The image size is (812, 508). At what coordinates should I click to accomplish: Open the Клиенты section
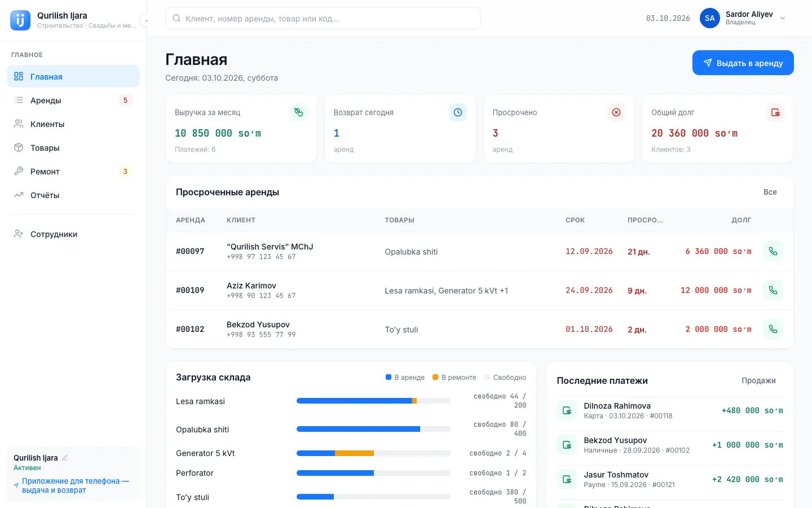tap(73, 124)
